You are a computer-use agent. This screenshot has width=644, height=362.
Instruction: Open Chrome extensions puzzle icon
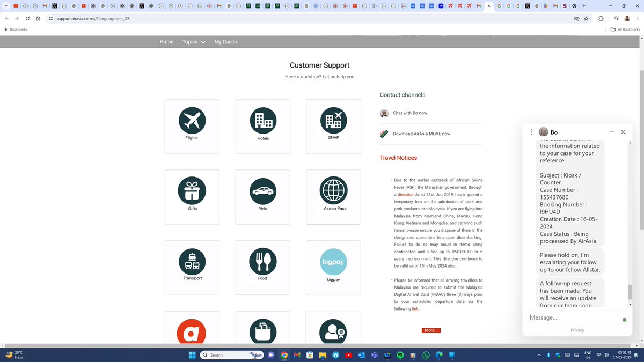(x=601, y=18)
